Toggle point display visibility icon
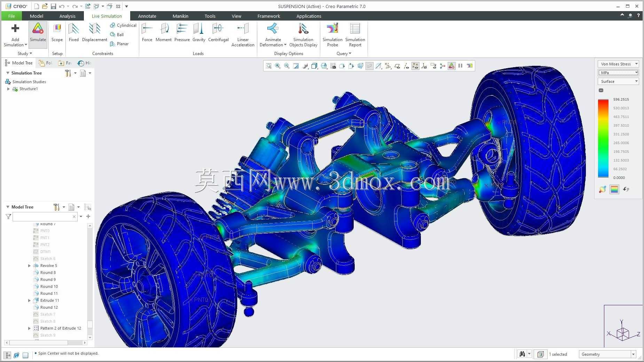The image size is (644, 362). 415,66
